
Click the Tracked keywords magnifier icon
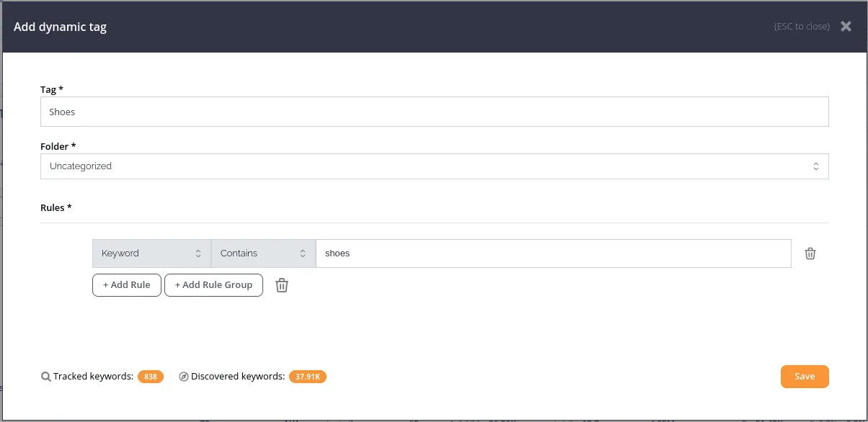click(46, 377)
